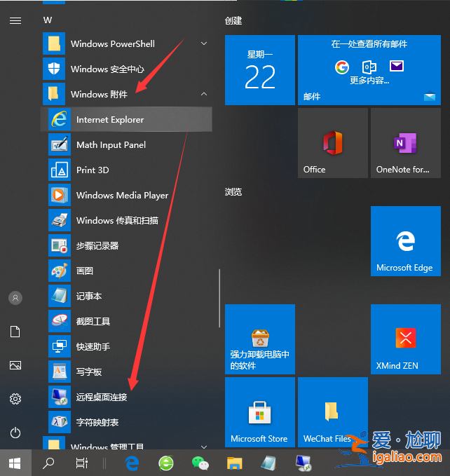
Task: Open the Microsoft Store tile
Action: click(260, 412)
